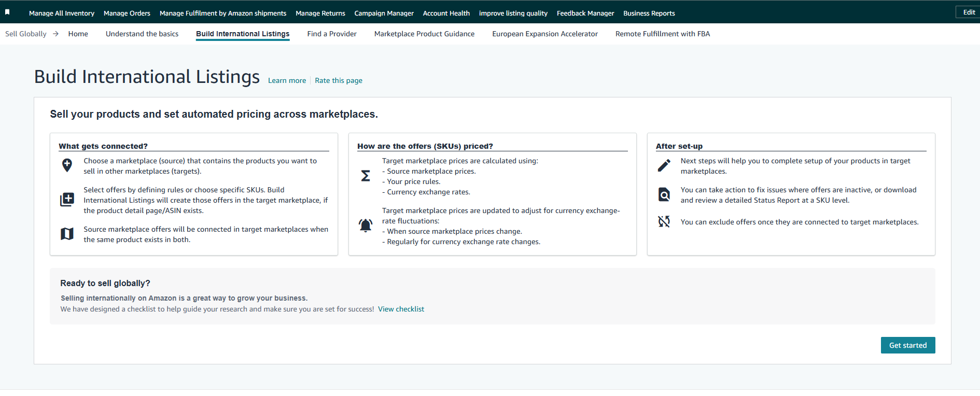Click the exclude offers sync-off icon

tap(664, 221)
